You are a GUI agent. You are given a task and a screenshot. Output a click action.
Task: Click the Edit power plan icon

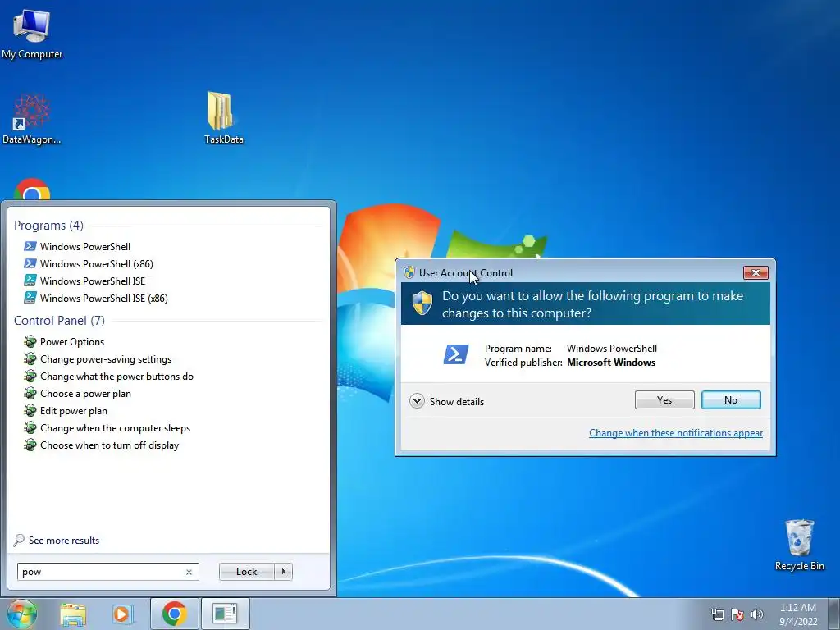30,410
